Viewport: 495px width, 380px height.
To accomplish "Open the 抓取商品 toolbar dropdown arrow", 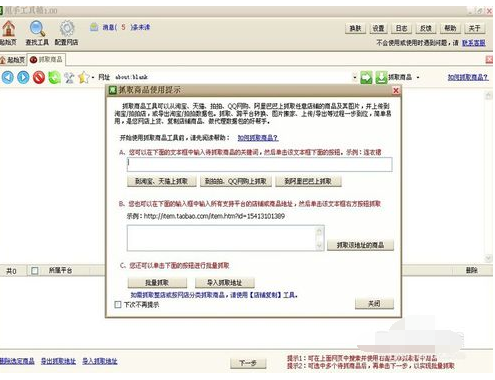I will [x=418, y=77].
